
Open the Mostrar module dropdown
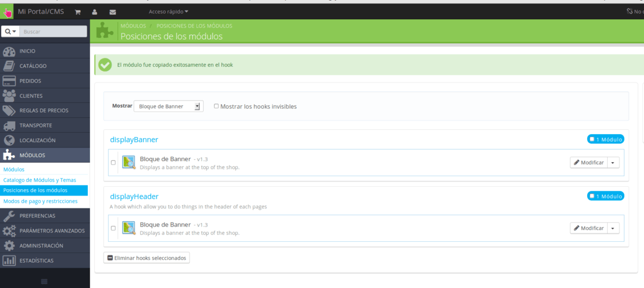point(169,107)
